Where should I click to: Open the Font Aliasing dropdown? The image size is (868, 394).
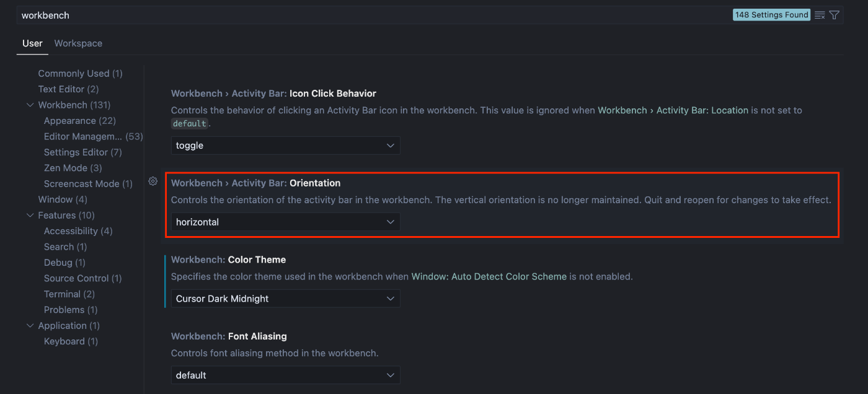coord(285,375)
